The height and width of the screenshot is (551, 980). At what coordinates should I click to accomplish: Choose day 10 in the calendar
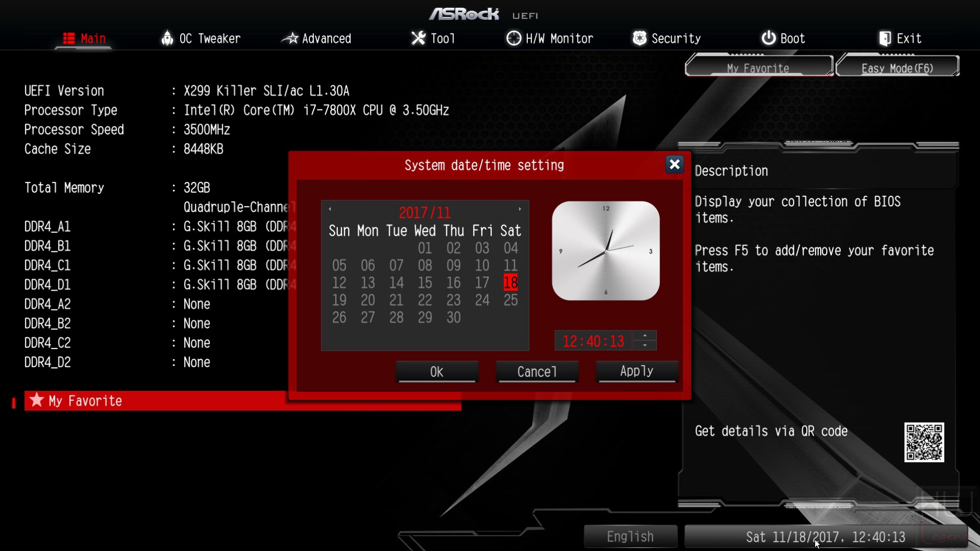click(x=482, y=266)
